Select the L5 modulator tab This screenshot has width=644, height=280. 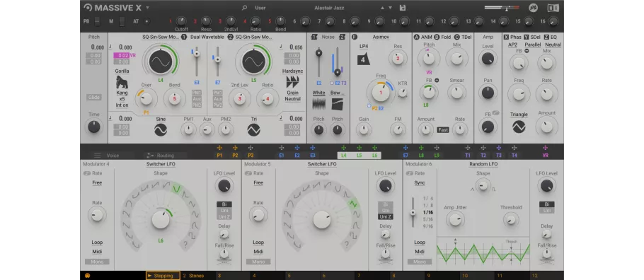tap(359, 155)
